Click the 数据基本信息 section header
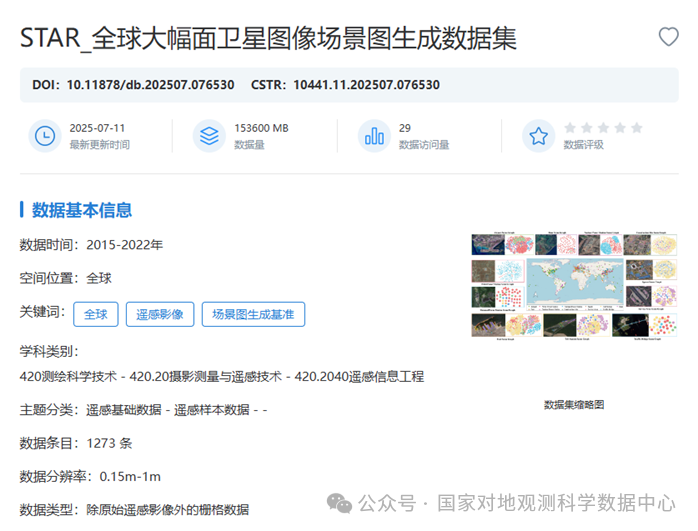Image resolution: width=698 pixels, height=531 pixels. 82,210
